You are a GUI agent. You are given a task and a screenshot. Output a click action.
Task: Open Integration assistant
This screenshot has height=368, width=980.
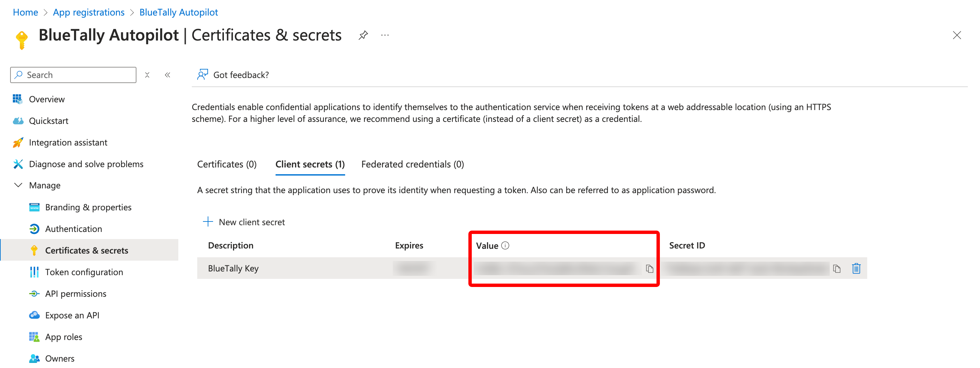coord(68,142)
